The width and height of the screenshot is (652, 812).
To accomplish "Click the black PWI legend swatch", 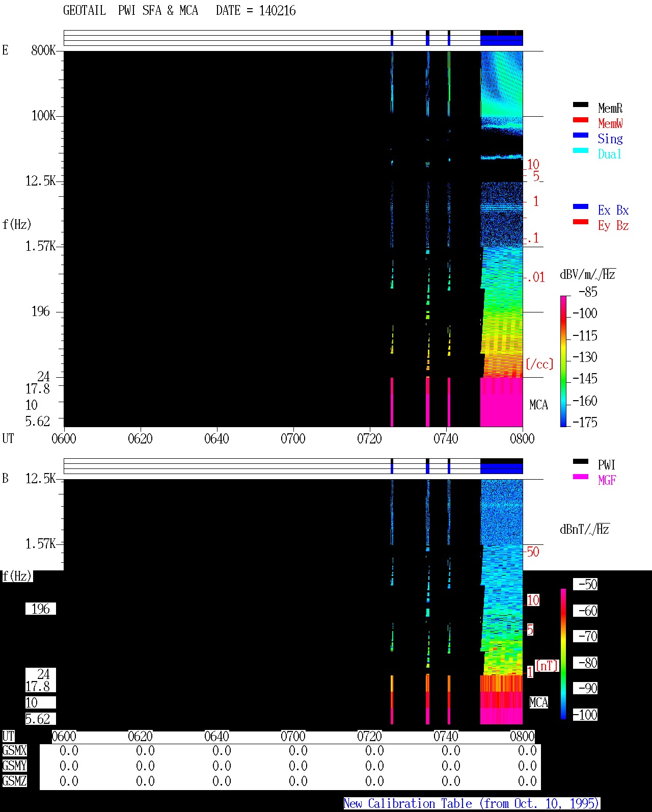I will [x=581, y=461].
